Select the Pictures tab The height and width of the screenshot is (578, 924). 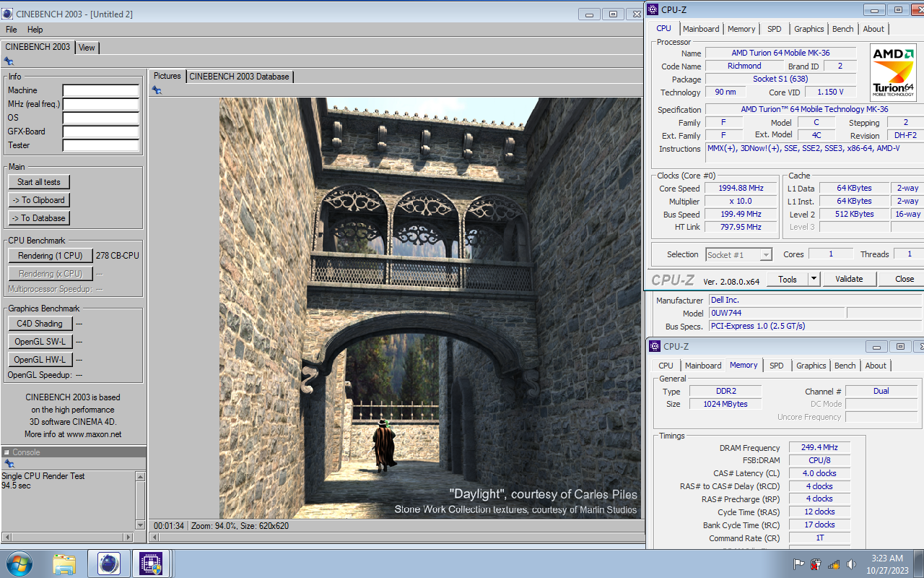[167, 76]
